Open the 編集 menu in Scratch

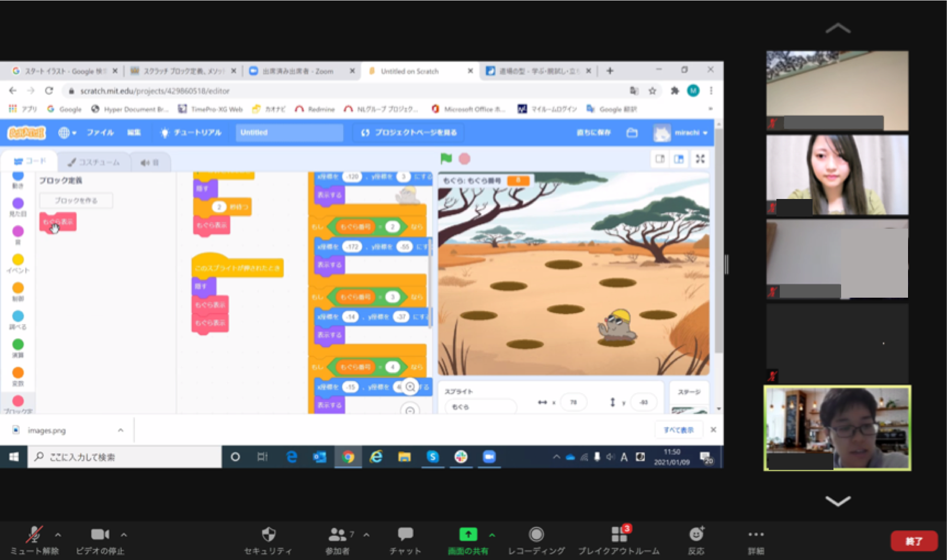click(134, 133)
